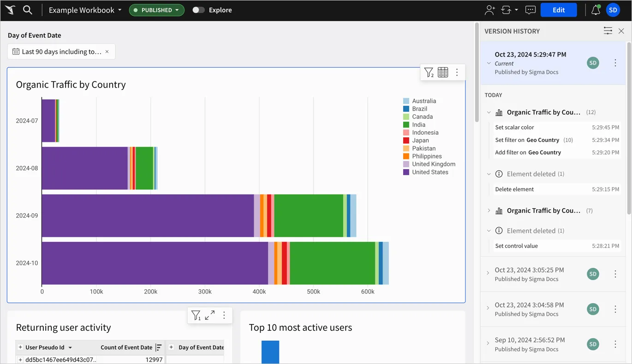632x364 pixels.
Task: Open the three-dot menu for Oct 23 3:04:58 PM version
Action: pos(615,309)
